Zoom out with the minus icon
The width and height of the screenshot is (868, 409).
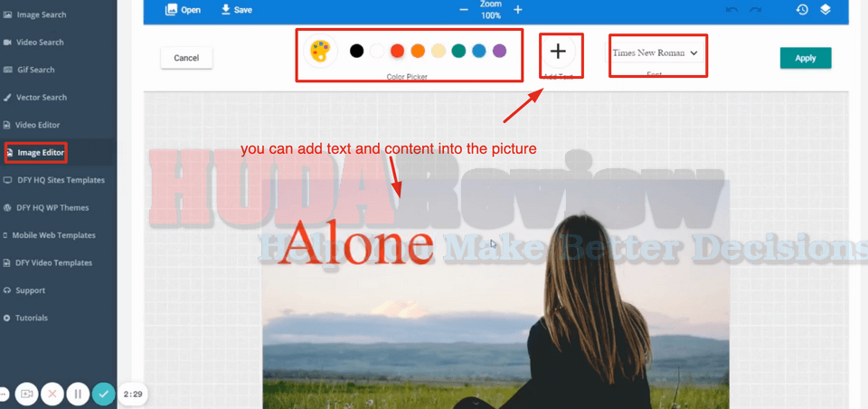point(464,10)
